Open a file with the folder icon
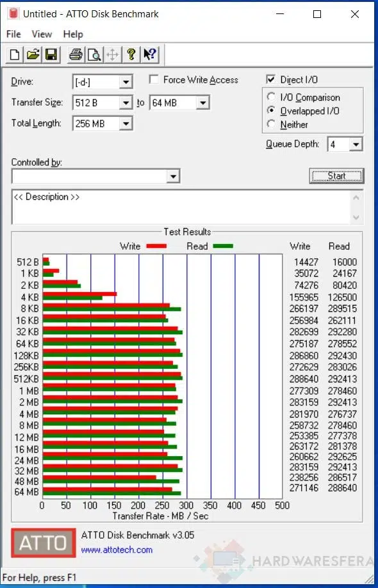Viewport: 378px width, 588px height. pos(33,54)
